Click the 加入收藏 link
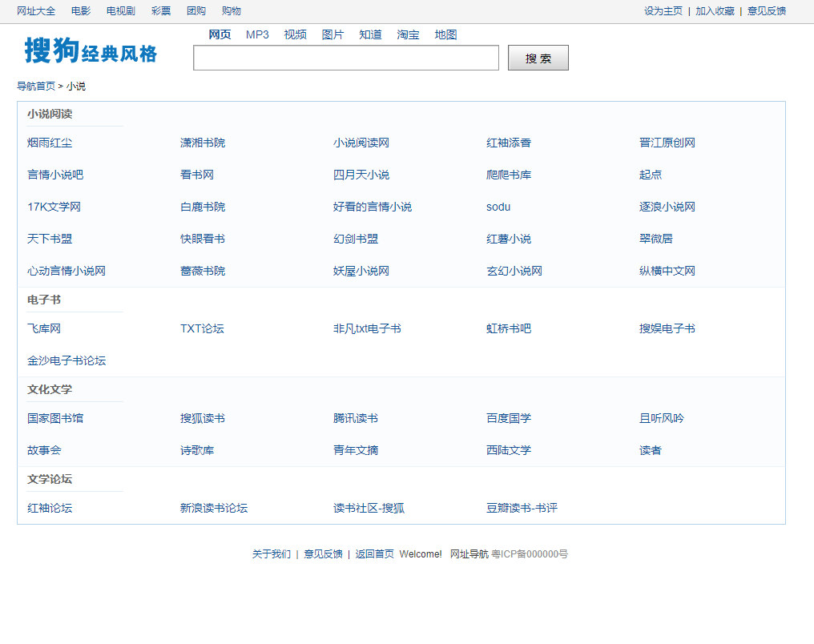Screen dimensions: 814x644 coord(715,11)
